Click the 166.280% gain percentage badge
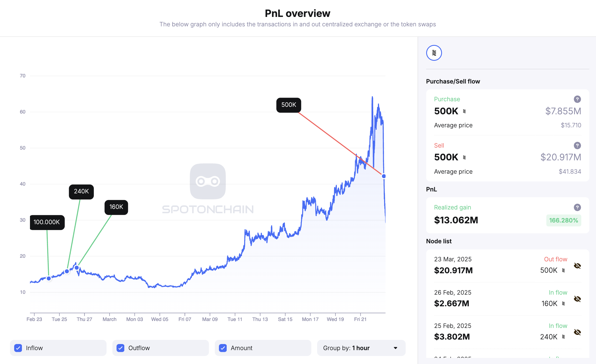 [x=563, y=221]
